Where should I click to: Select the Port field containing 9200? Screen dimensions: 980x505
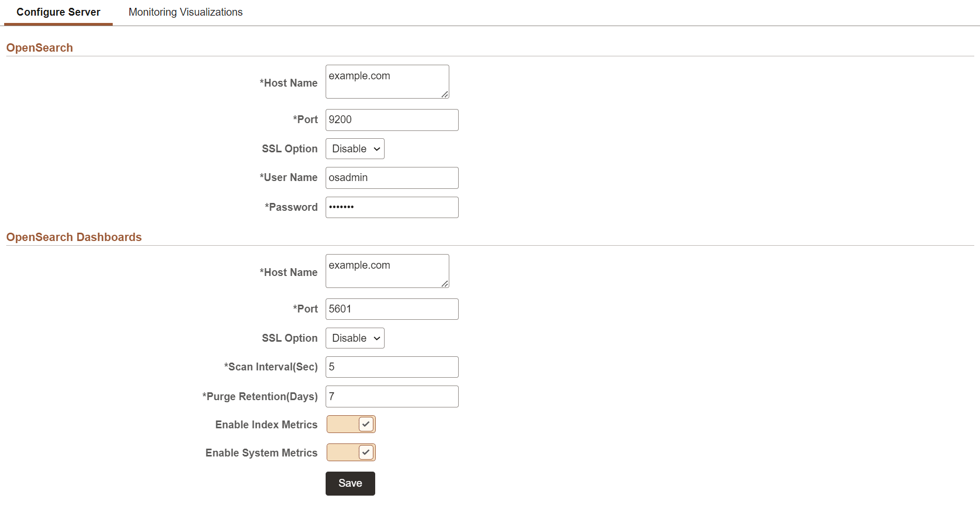click(x=391, y=119)
